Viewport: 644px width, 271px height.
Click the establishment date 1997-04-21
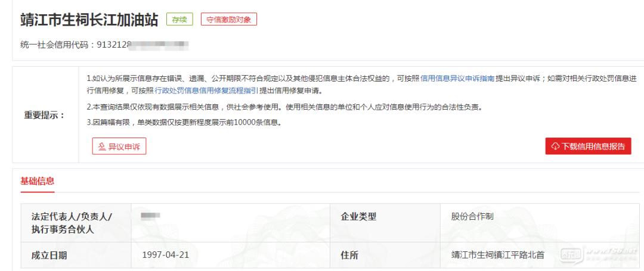click(x=165, y=255)
